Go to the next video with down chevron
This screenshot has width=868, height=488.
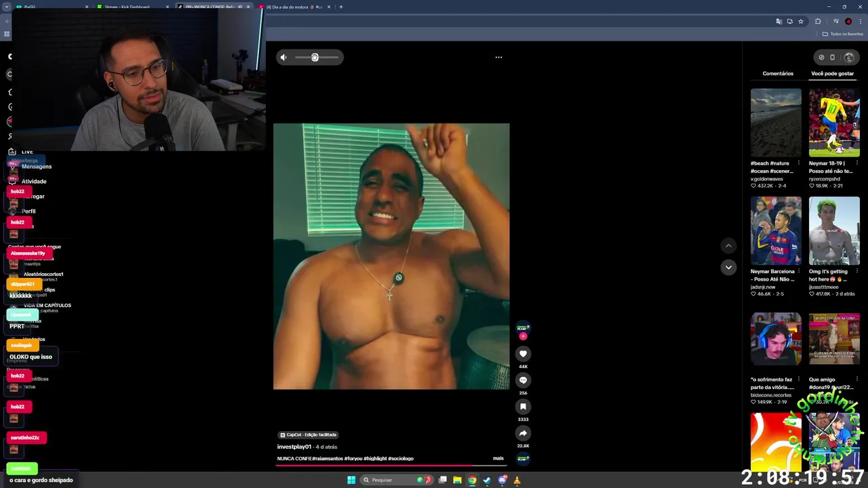click(x=728, y=268)
